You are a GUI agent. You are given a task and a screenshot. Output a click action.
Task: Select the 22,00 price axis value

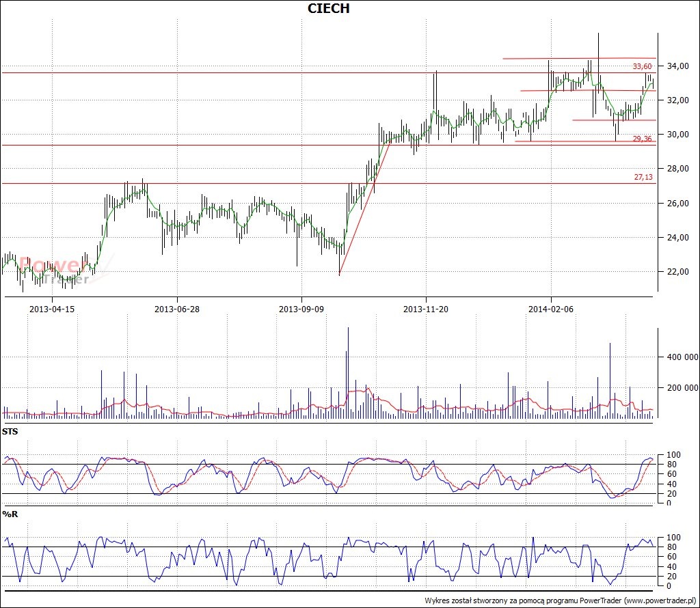677,272
